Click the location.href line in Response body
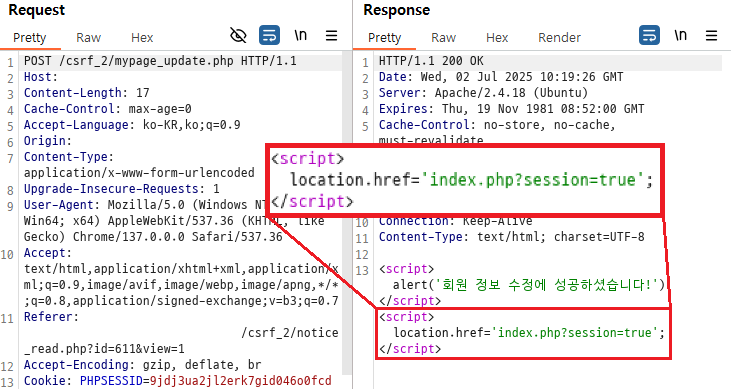 pos(529,333)
